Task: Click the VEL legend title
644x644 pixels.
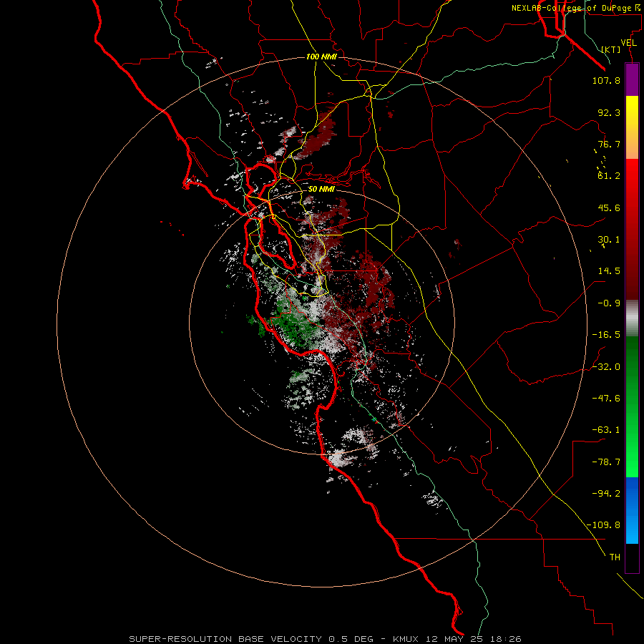Action: click(628, 43)
